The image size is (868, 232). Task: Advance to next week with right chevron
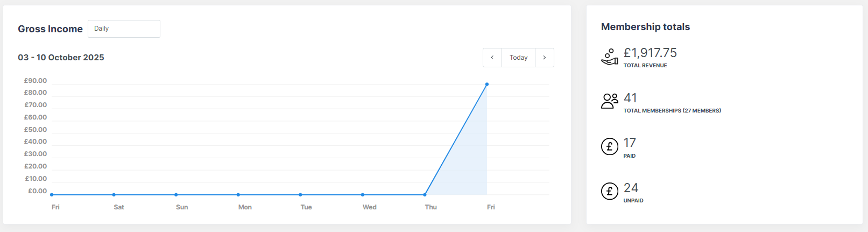tap(545, 58)
